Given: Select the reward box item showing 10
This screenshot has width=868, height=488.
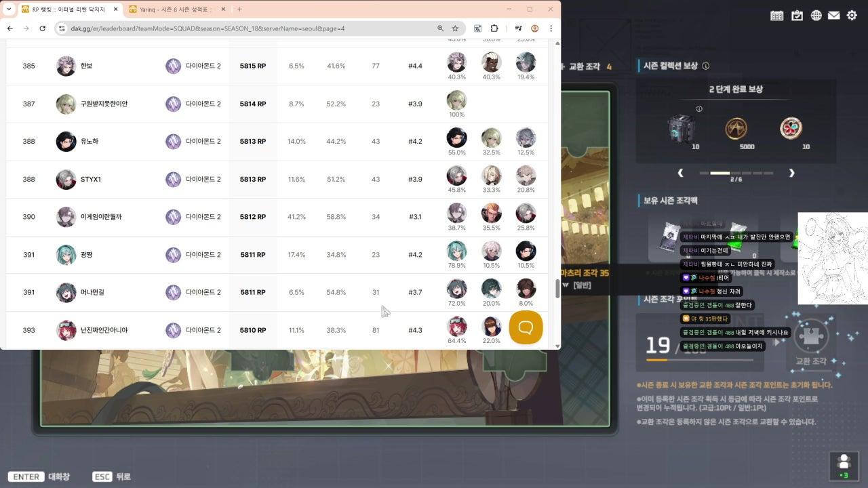Looking at the screenshot, I should 681,128.
